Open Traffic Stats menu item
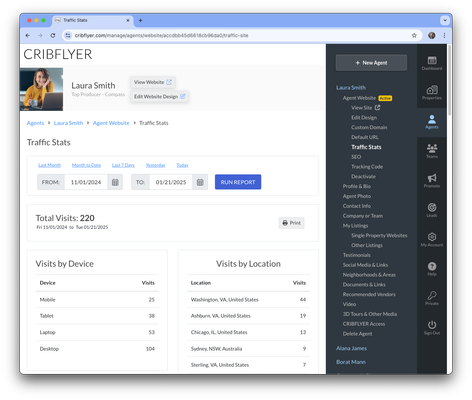Viewport: 472px width, 400px height. [x=366, y=147]
